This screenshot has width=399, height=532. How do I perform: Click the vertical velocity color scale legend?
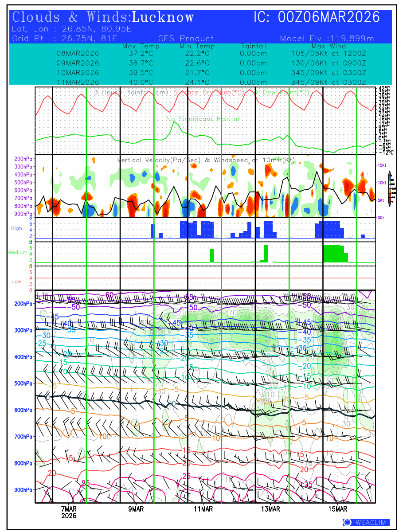pos(389,188)
